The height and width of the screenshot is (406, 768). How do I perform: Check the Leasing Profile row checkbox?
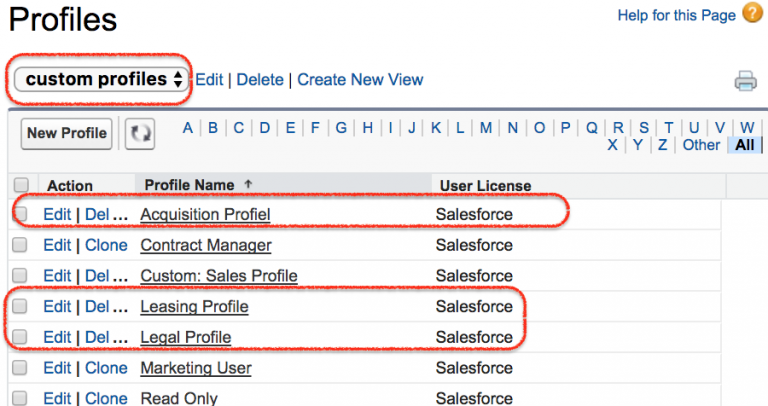tap(20, 307)
